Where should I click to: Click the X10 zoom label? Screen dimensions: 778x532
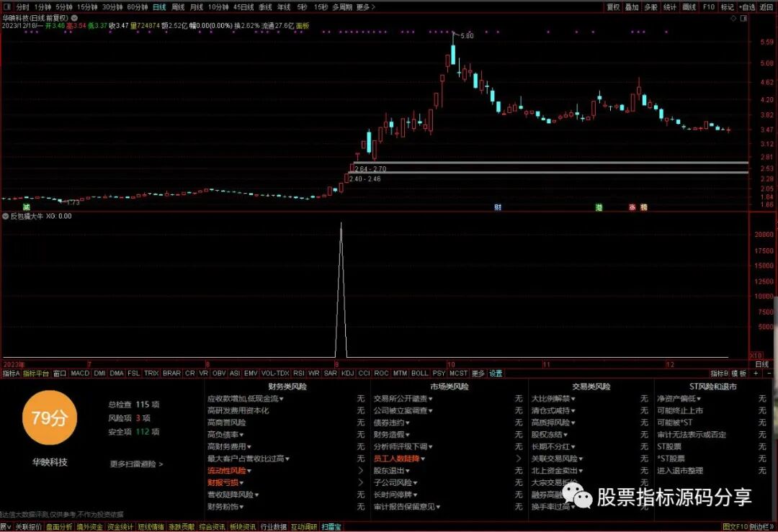[x=756, y=356]
